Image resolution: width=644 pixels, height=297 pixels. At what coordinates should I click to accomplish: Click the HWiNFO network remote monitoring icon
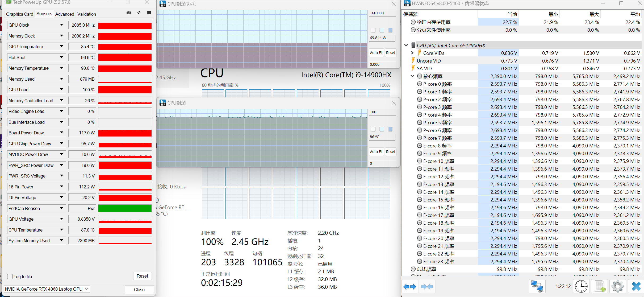(x=537, y=287)
